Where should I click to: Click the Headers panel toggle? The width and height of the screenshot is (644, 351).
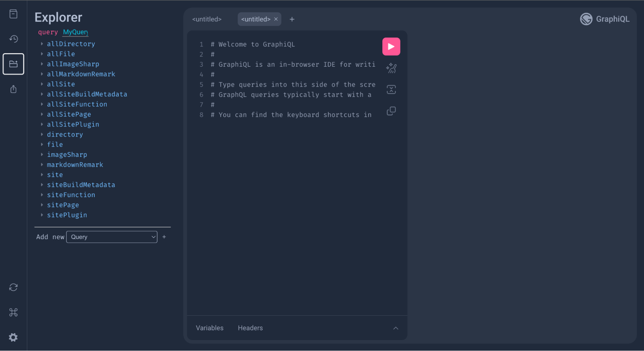[250, 328]
